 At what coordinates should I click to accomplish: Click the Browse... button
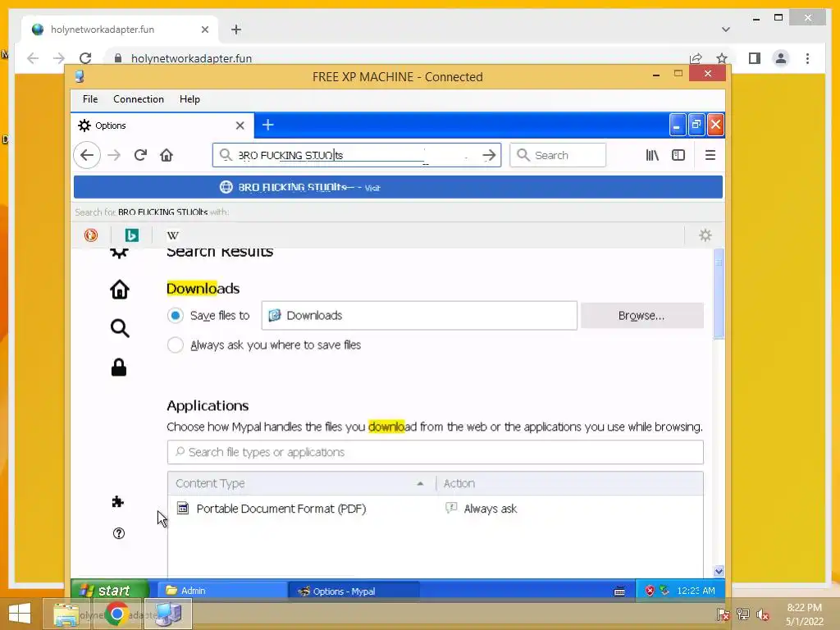pyautogui.click(x=641, y=316)
